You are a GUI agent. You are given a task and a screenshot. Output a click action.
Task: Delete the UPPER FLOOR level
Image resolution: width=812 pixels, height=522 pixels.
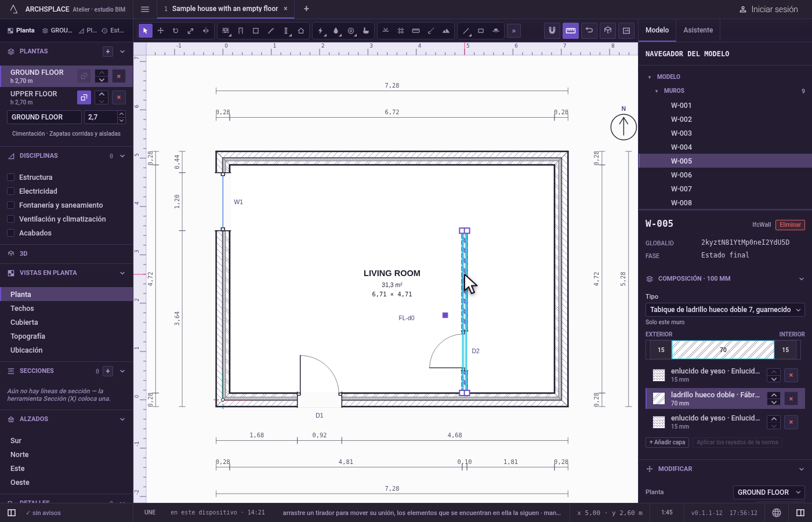119,97
